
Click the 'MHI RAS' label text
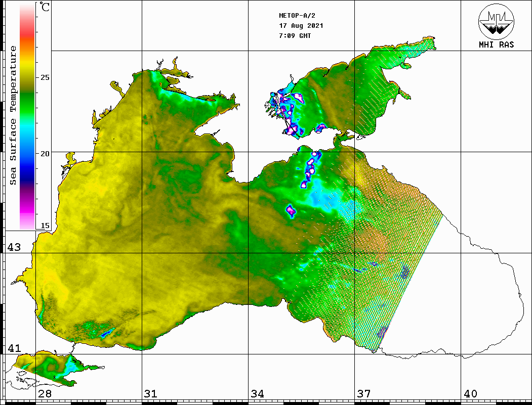tap(497, 44)
